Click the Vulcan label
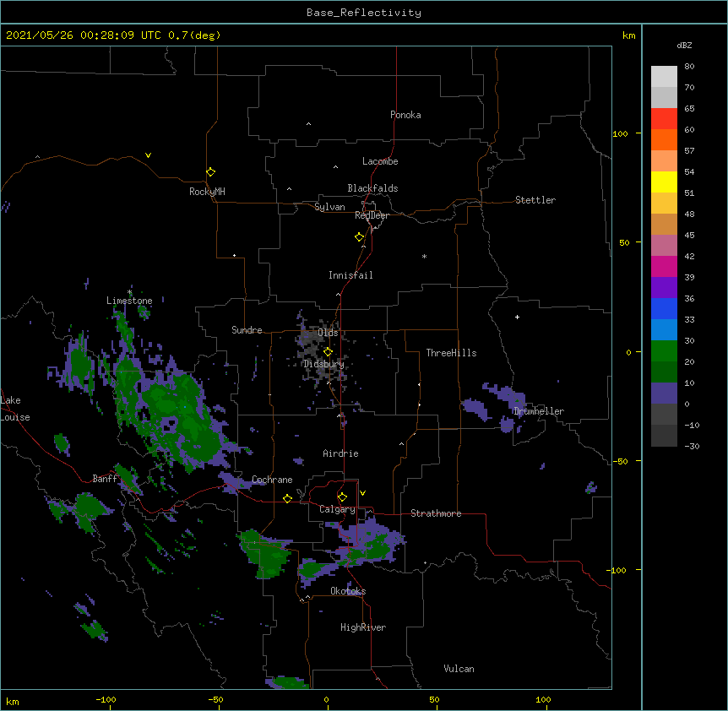This screenshot has height=711, width=728. pyautogui.click(x=459, y=669)
